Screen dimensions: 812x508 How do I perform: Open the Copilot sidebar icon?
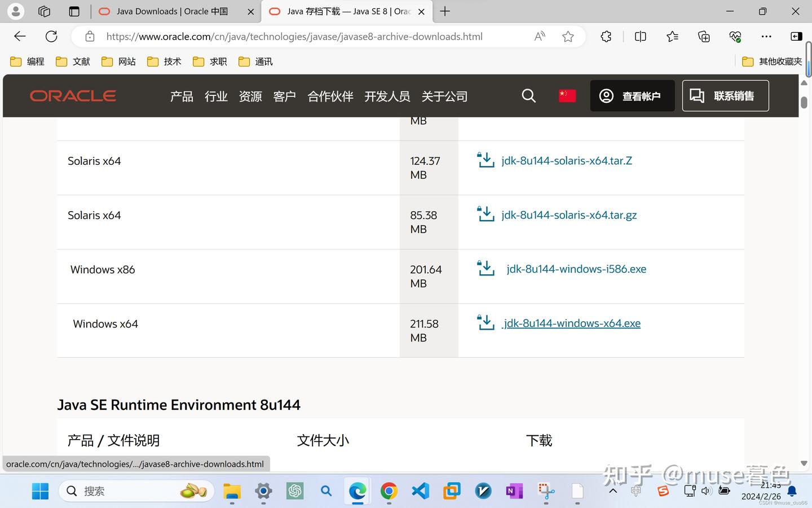coord(796,36)
